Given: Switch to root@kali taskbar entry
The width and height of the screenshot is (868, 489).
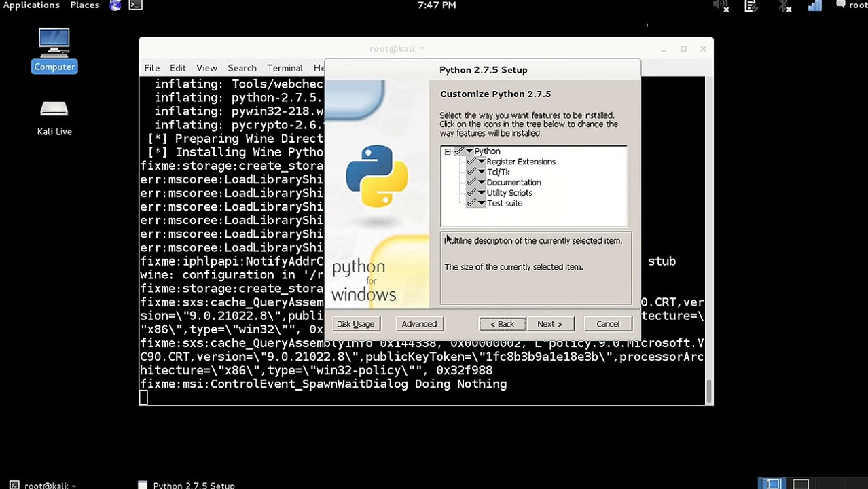Looking at the screenshot, I should (x=43, y=485).
